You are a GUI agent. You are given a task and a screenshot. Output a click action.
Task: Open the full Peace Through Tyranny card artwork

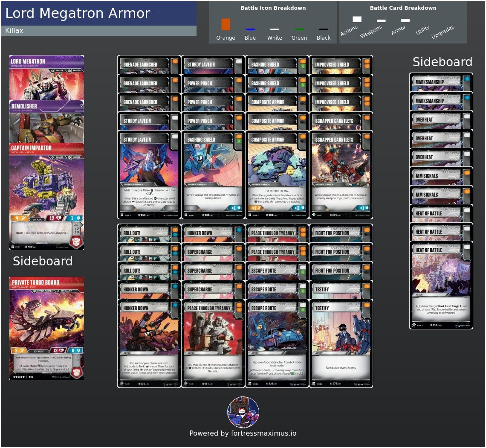213,332
